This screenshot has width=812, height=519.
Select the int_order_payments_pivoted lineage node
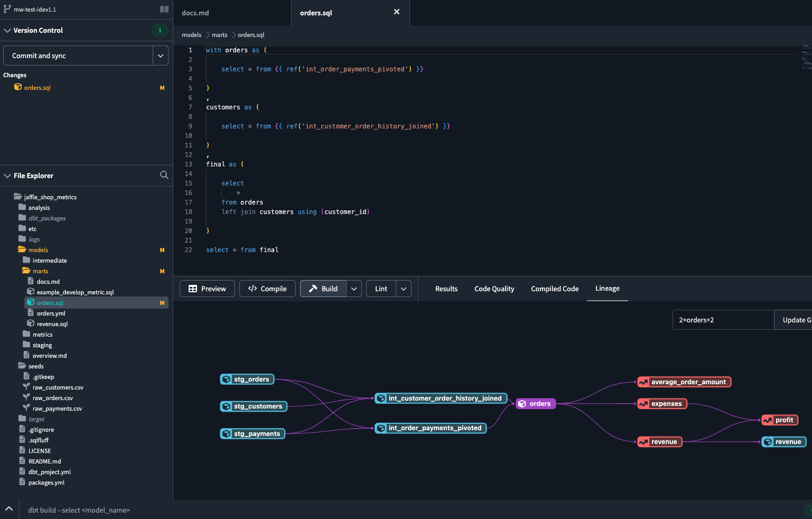430,428
